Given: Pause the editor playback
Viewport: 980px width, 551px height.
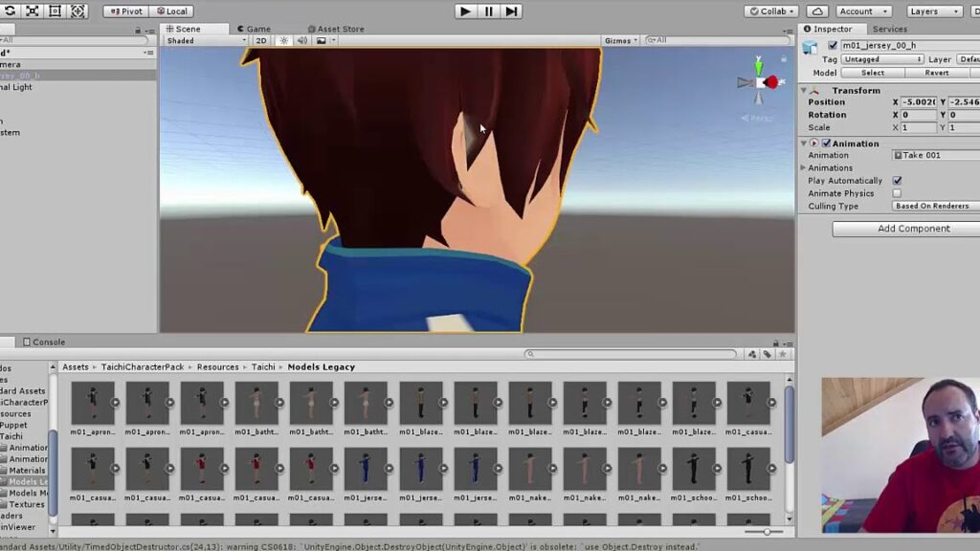Looking at the screenshot, I should coord(489,11).
